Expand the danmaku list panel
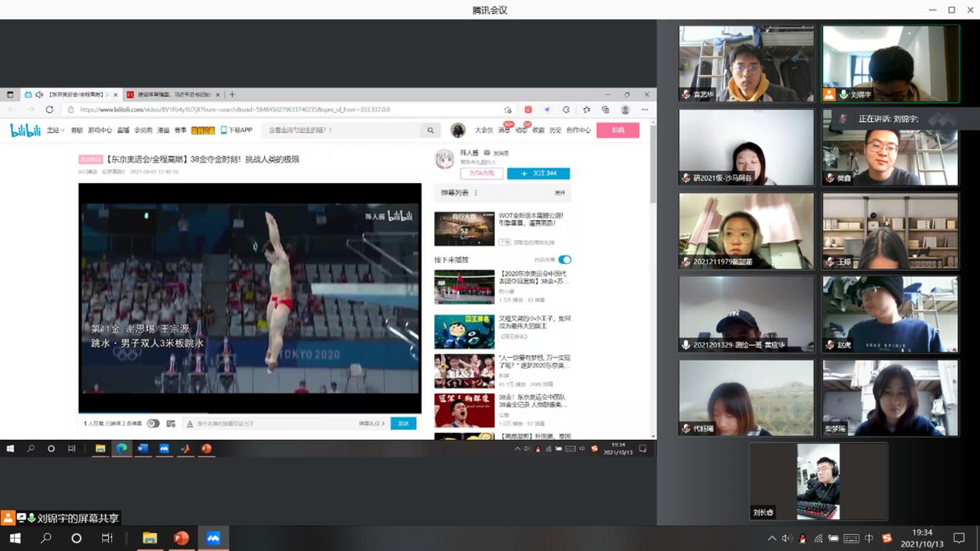980x551 pixels. click(560, 193)
